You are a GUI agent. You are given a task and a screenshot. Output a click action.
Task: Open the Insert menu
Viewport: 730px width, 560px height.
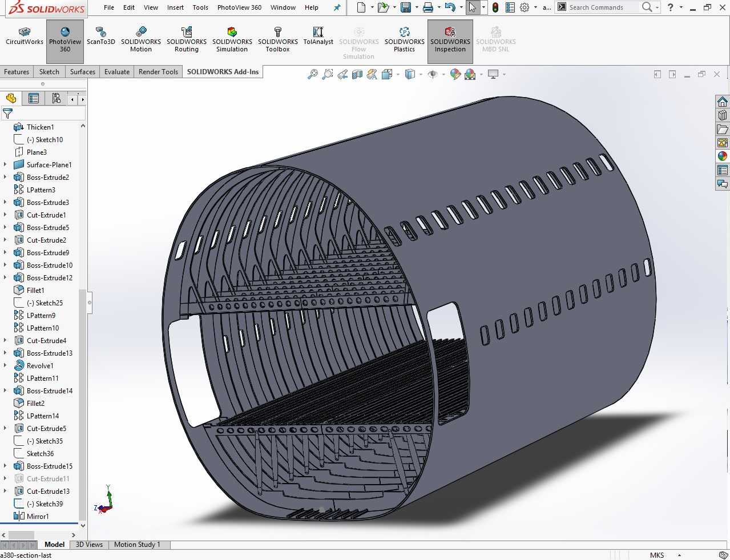(175, 7)
